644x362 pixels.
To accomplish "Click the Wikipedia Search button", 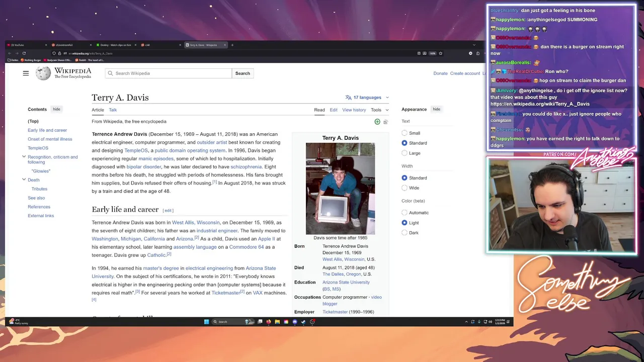I will coord(243,73).
